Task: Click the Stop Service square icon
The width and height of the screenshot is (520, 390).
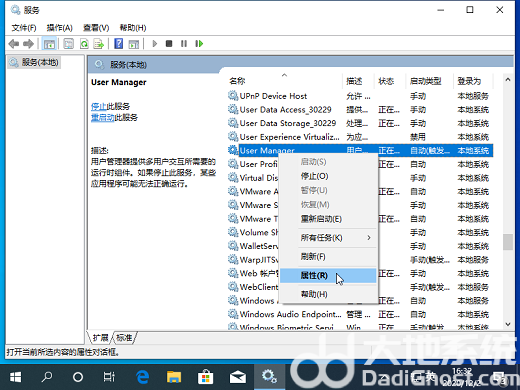Action: (169, 44)
